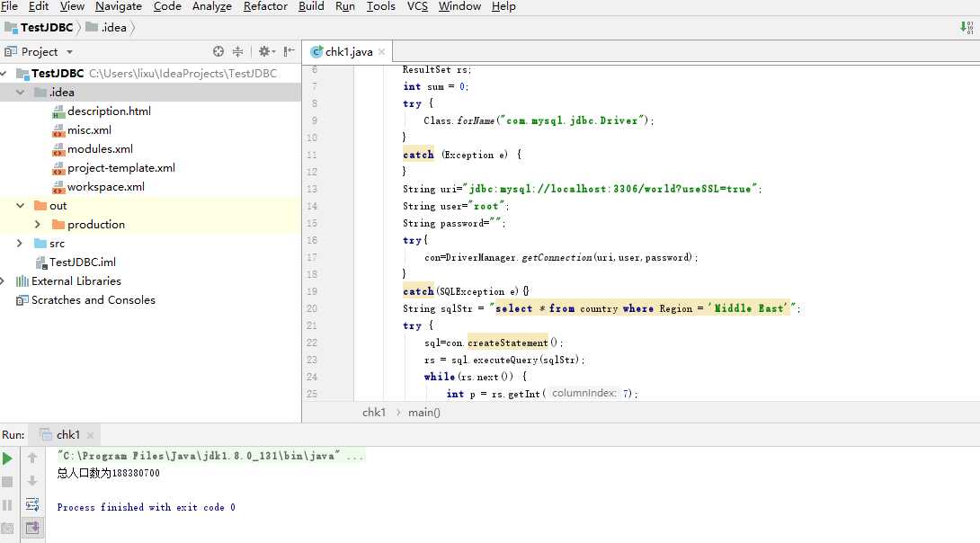Open the Project view dropdown arrow
The height and width of the screenshot is (543, 980).
click(x=69, y=52)
